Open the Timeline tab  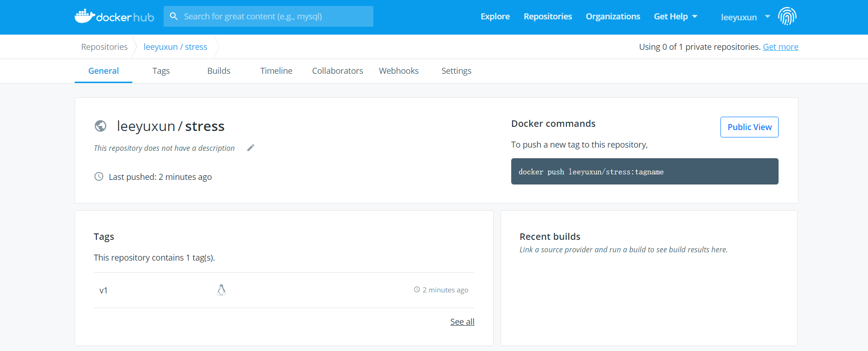[276, 71]
